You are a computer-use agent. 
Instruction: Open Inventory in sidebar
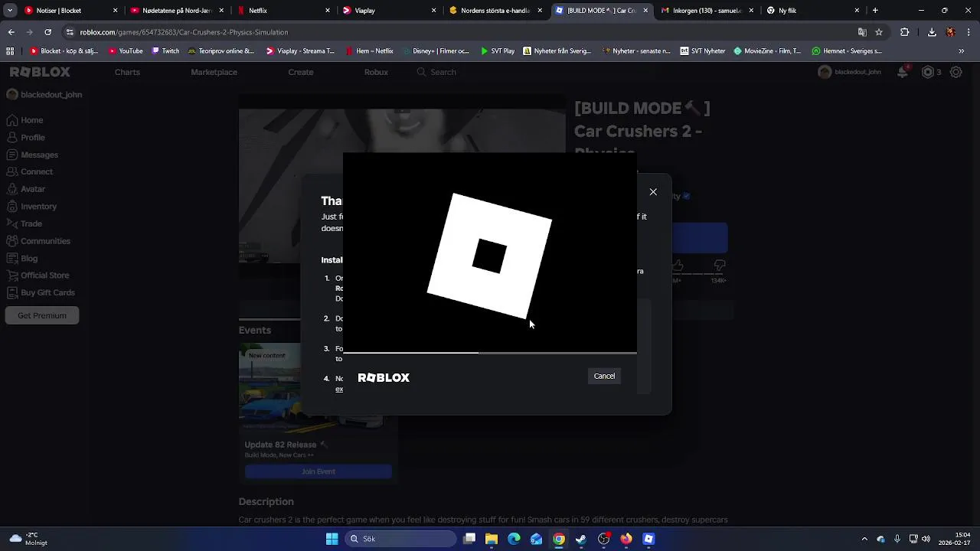coord(31,207)
